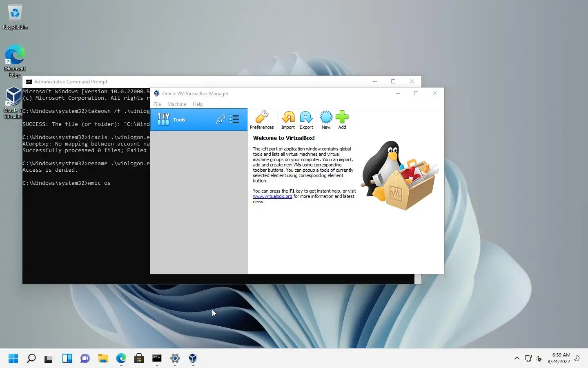The width and height of the screenshot is (588, 368).
Task: Show hidden system tray icons
Action: click(x=517, y=359)
